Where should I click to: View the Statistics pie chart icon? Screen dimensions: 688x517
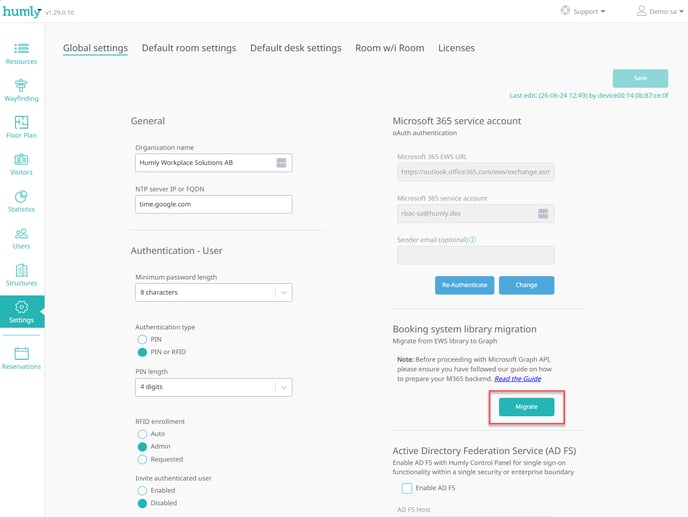click(21, 196)
